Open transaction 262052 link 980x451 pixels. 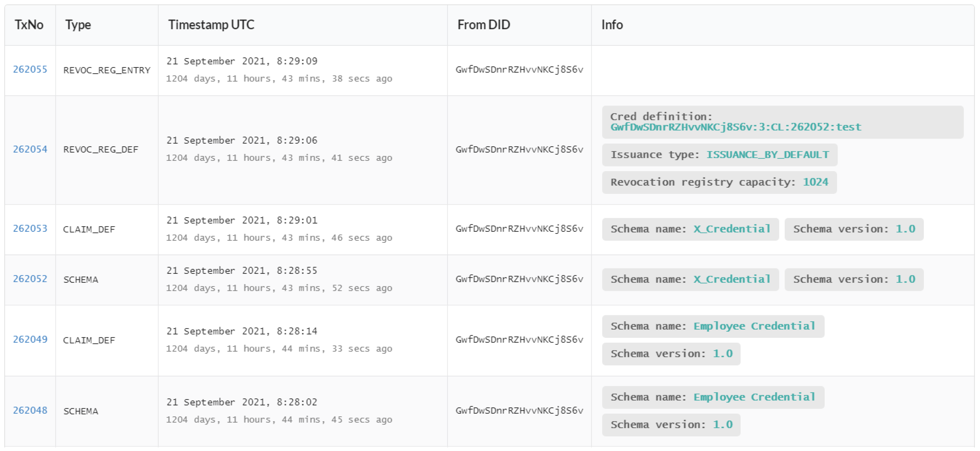tap(30, 279)
